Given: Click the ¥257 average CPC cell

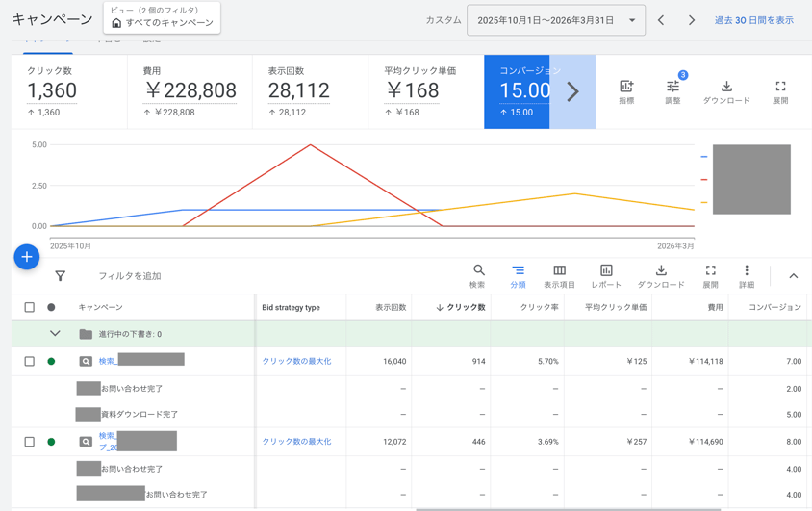Looking at the screenshot, I should (637, 442).
